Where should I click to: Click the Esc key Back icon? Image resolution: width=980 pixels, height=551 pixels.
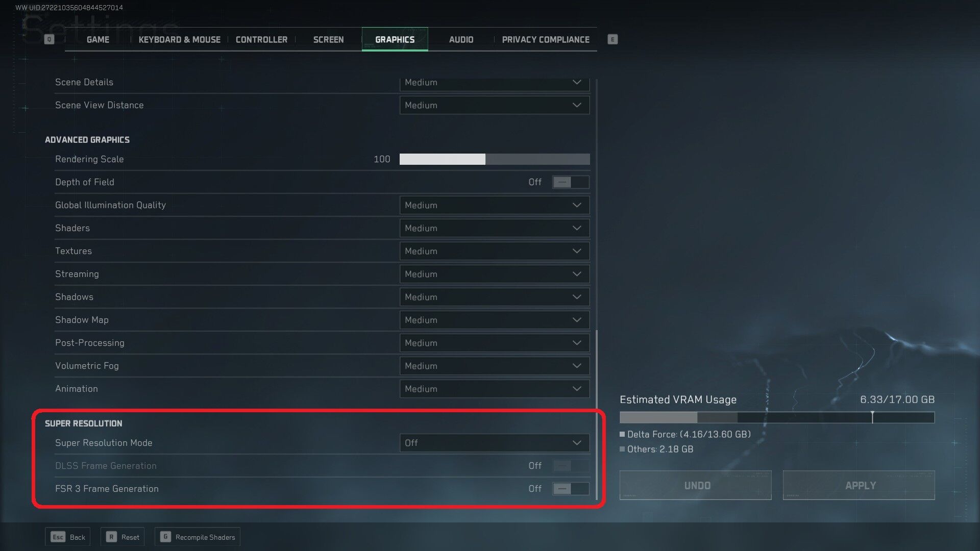point(58,537)
